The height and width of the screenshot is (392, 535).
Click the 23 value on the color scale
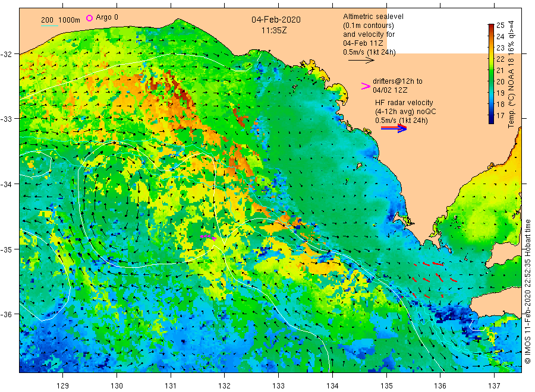pyautogui.click(x=500, y=48)
